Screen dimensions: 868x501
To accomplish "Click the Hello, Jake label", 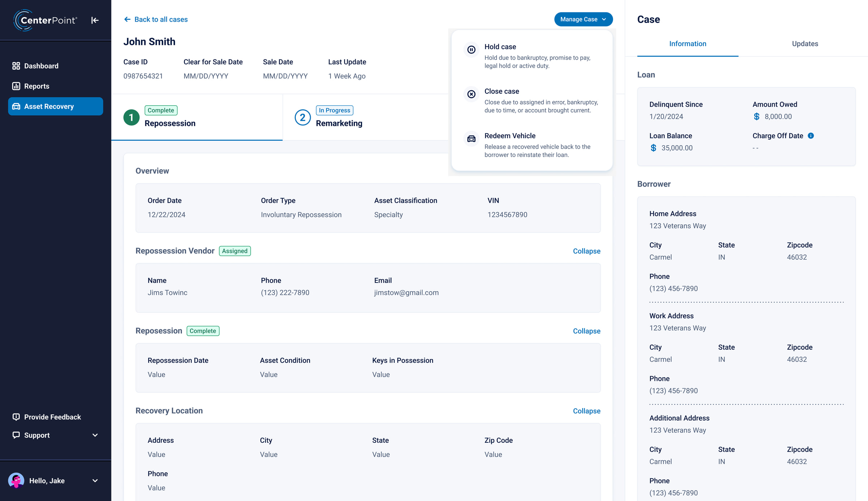I will click(x=47, y=481).
